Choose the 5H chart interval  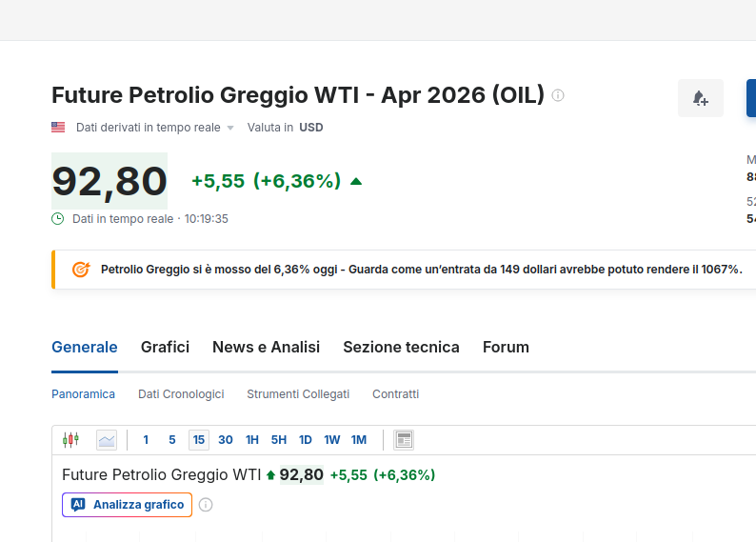(279, 440)
